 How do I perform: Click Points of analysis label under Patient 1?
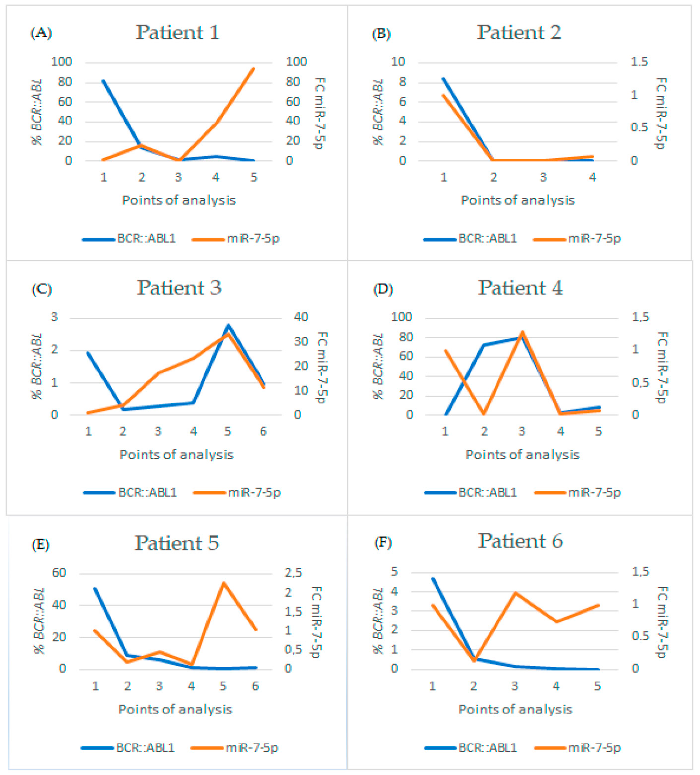click(179, 200)
